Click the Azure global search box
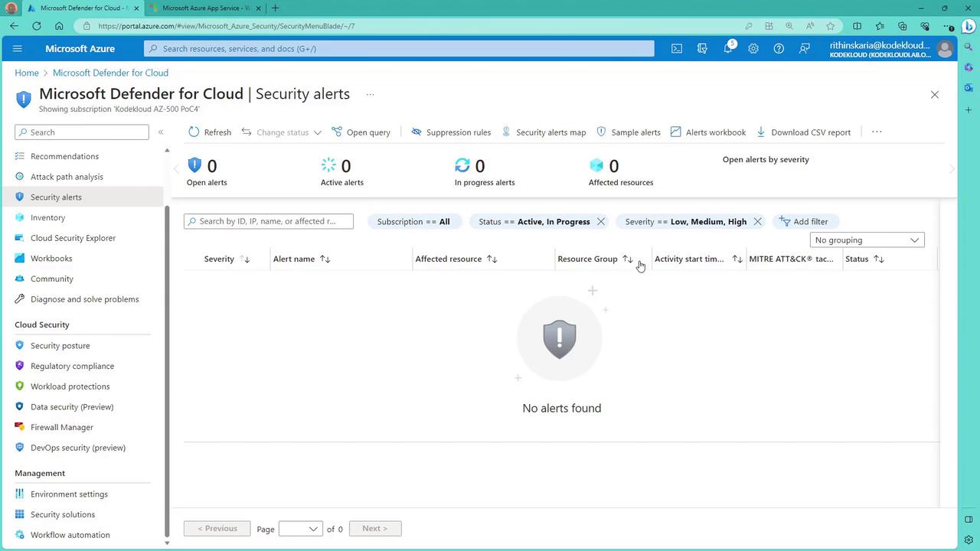The width and height of the screenshot is (980, 551). [x=399, y=48]
